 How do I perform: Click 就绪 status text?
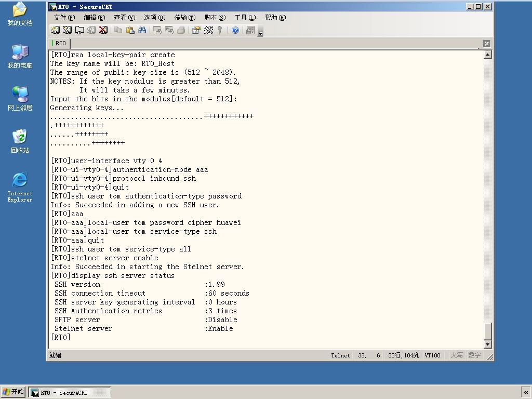55,355
